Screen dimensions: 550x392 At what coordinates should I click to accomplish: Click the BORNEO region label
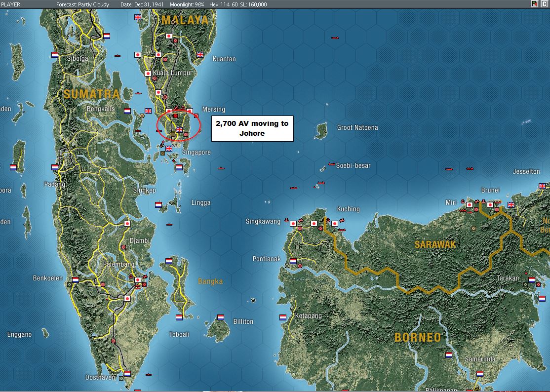tap(418, 338)
